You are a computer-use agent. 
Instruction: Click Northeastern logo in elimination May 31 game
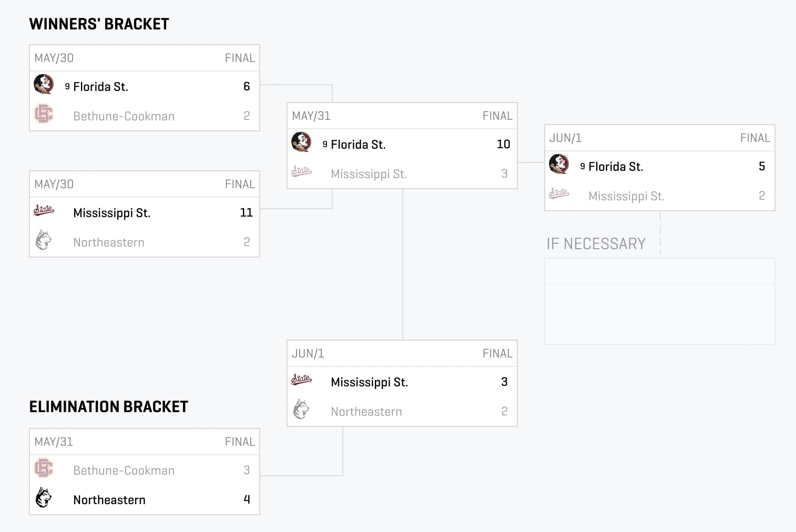44,497
